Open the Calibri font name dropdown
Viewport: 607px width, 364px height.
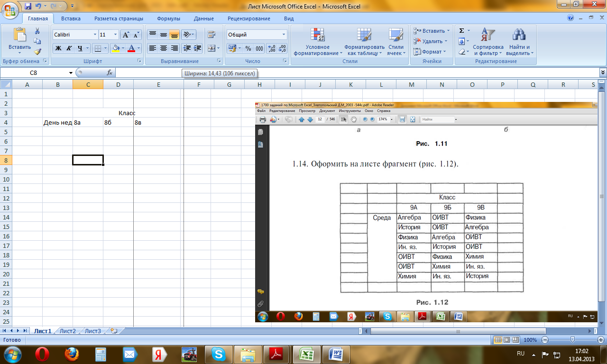pyautogui.click(x=75, y=35)
